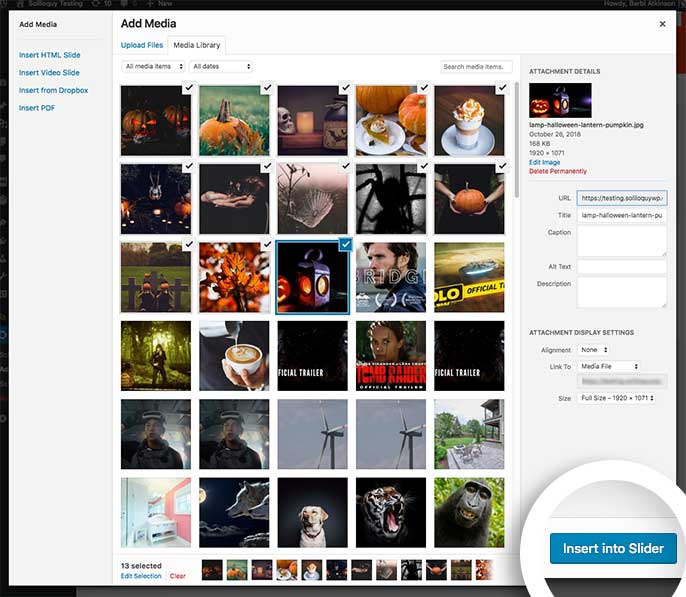Select Insert PDF option
The width and height of the screenshot is (686, 597).
(x=37, y=108)
